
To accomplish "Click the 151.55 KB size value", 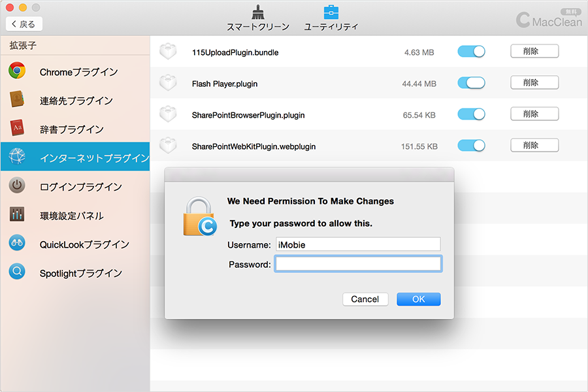I will pyautogui.click(x=419, y=146).
